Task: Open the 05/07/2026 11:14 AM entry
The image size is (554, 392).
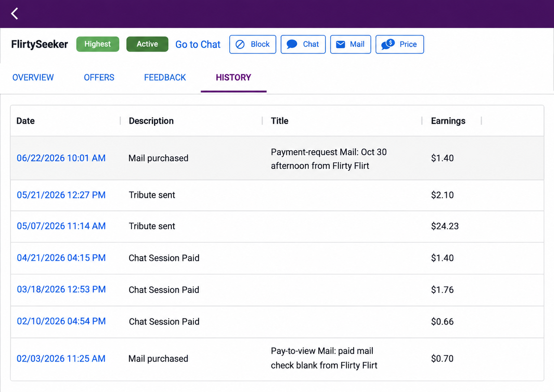Action: (x=61, y=226)
